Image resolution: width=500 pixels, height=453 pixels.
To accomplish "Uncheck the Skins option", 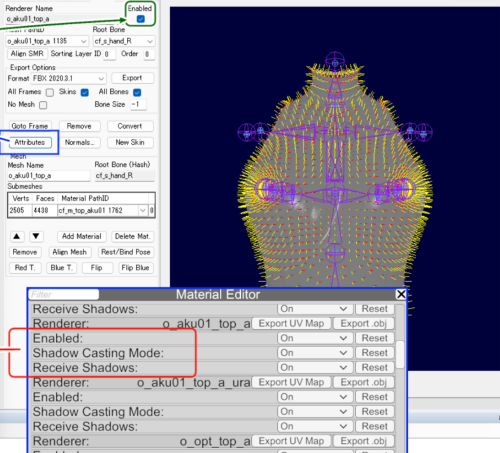I will pyautogui.click(x=85, y=92).
